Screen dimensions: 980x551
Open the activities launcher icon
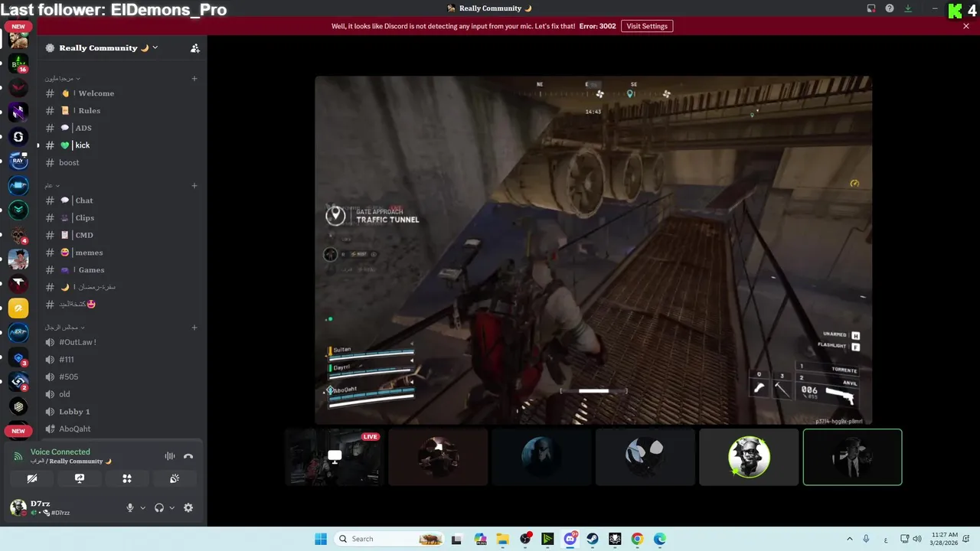click(x=127, y=478)
